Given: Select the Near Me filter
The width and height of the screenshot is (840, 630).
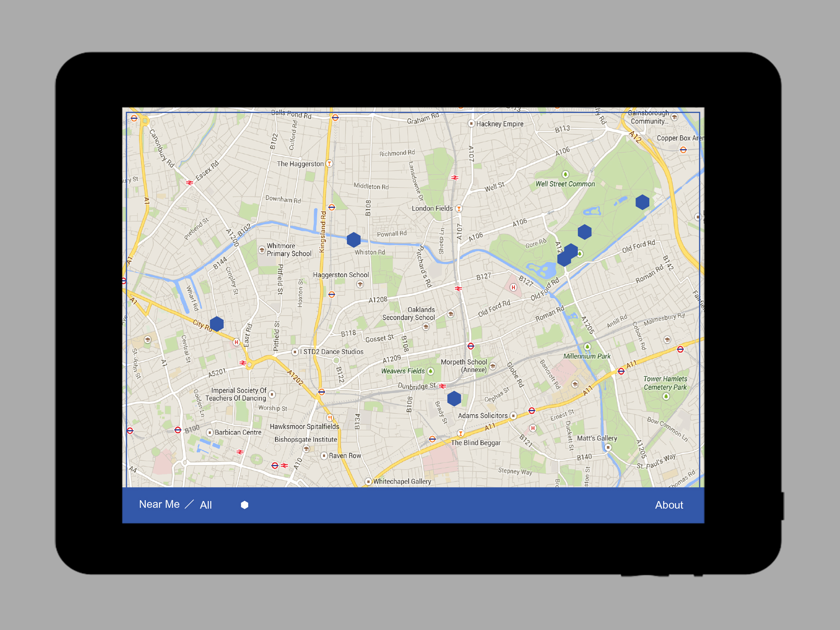Looking at the screenshot, I should (x=159, y=504).
